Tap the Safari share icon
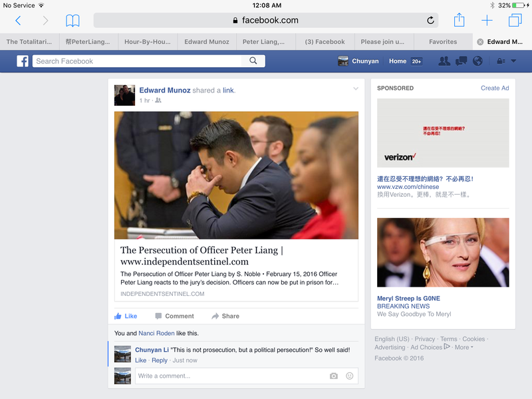Image resolution: width=532 pixels, height=399 pixels. [459, 20]
